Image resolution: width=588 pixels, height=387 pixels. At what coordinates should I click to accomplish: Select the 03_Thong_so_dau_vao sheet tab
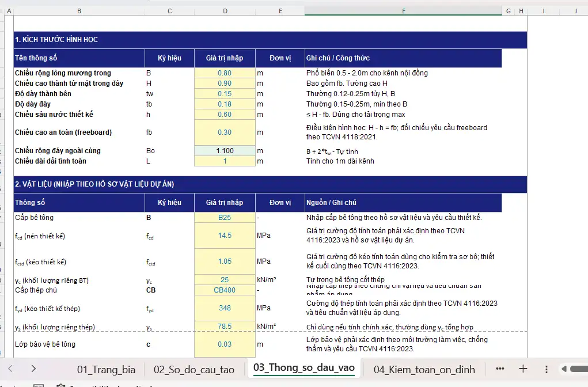(x=304, y=368)
